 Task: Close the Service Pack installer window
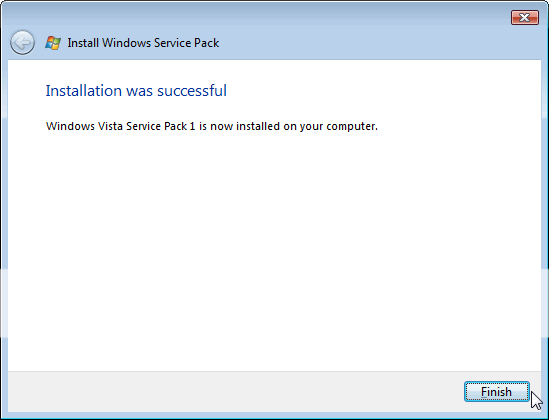(524, 18)
